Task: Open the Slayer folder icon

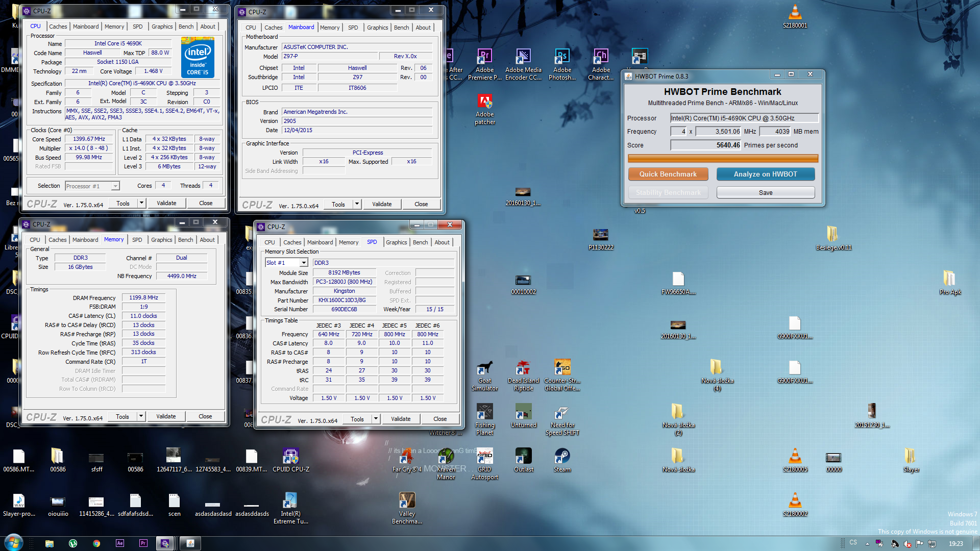Action: click(911, 460)
